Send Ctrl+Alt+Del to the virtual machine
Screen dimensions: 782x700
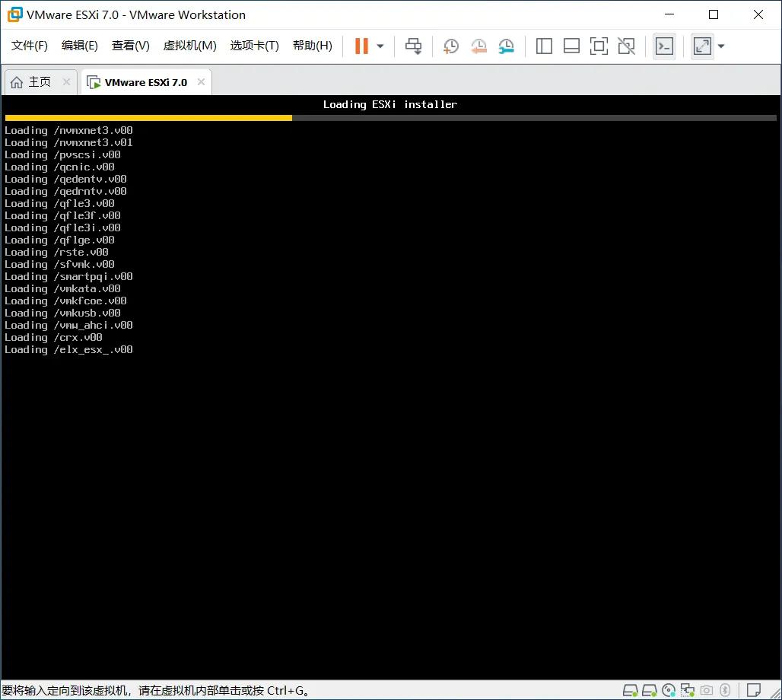[413, 46]
